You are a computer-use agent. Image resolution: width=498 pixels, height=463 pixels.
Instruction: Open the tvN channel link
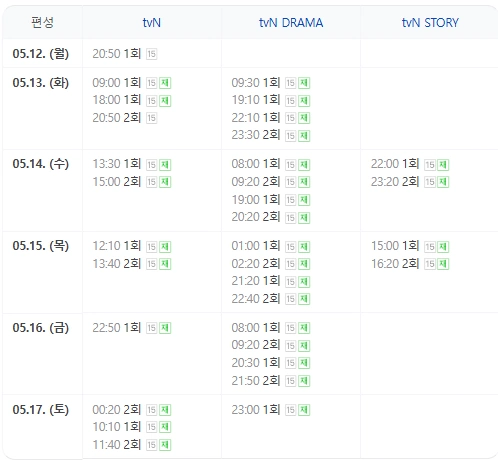pyautogui.click(x=152, y=23)
